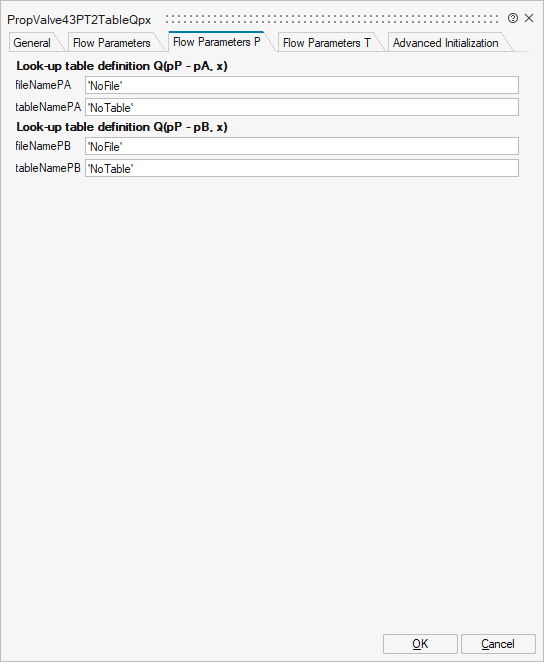Open the Advanced Initialization tab
Screen dimensions: 544x662
click(x=446, y=43)
